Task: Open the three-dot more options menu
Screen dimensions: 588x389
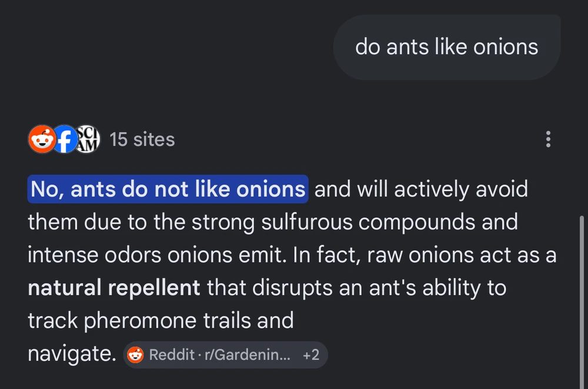Action: pyautogui.click(x=548, y=139)
